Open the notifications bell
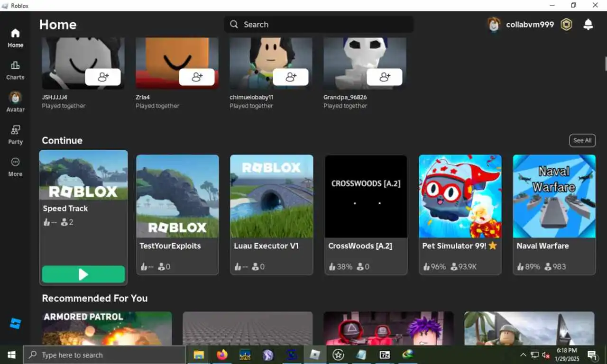 click(x=588, y=25)
